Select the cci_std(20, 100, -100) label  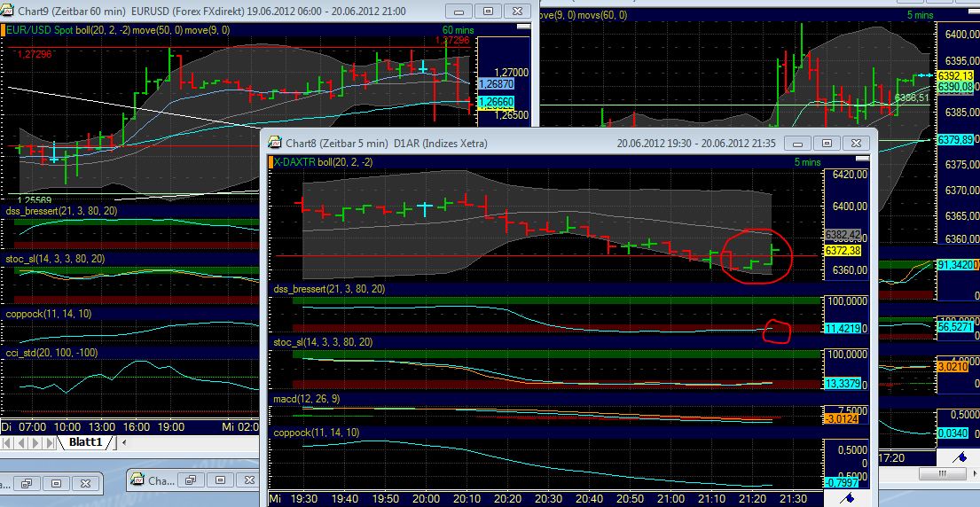click(x=51, y=353)
